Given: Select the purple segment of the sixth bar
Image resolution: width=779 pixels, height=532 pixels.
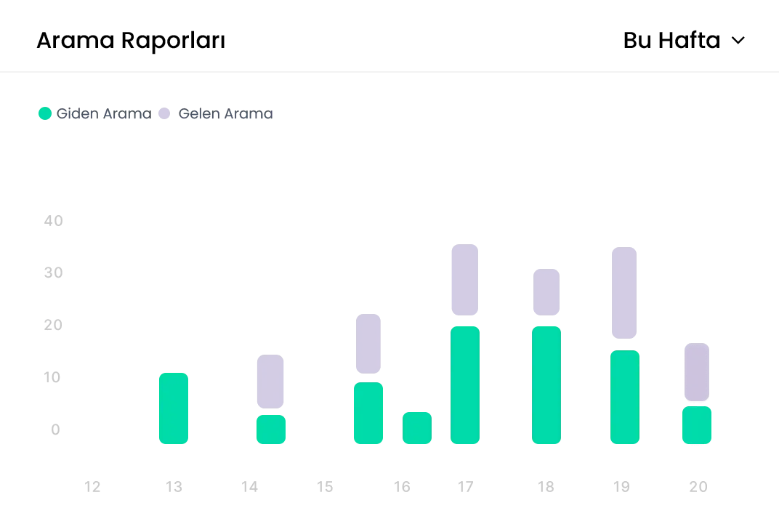Looking at the screenshot, I should point(546,292).
